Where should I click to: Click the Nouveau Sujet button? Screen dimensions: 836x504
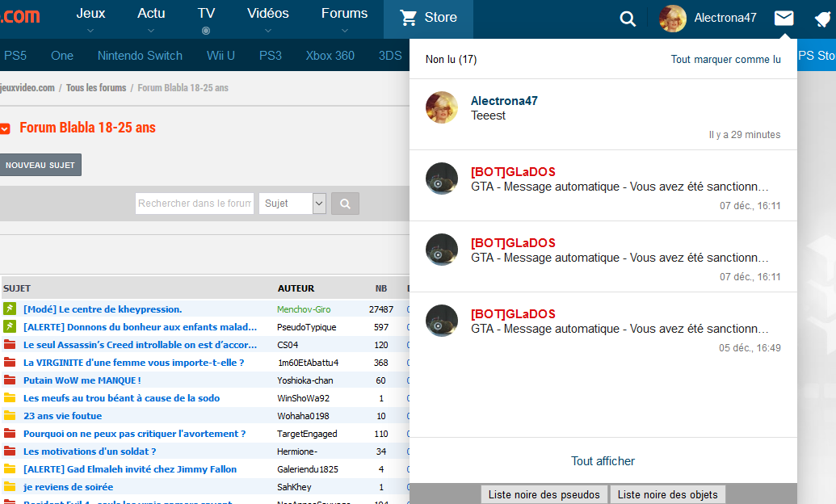(x=40, y=165)
